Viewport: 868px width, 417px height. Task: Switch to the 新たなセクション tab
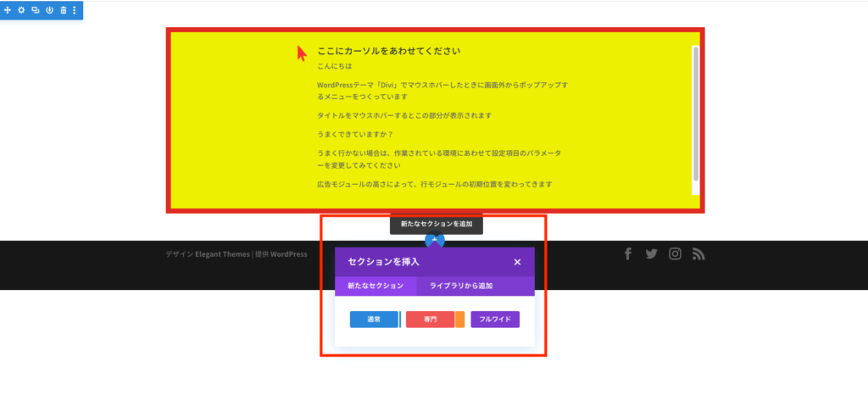[376, 286]
